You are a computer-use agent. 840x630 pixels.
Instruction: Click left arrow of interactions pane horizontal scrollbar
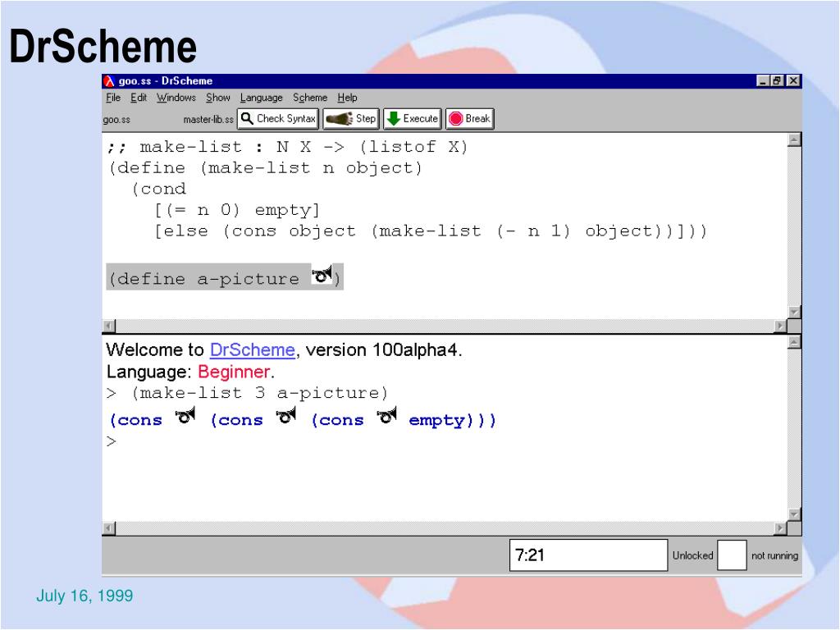pos(109,529)
